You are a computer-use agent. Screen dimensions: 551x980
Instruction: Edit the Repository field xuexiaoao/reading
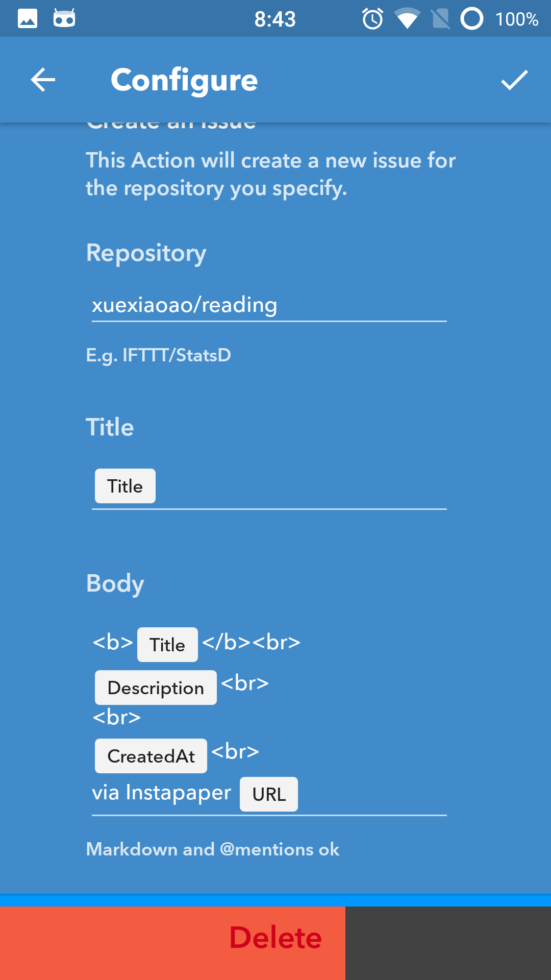(x=268, y=305)
